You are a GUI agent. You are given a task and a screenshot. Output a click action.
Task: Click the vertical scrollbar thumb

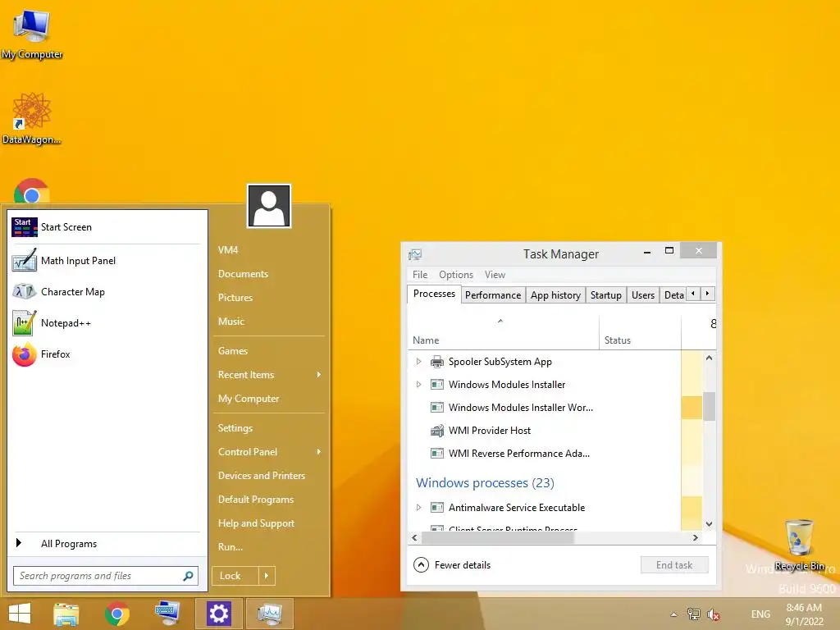tap(709, 406)
